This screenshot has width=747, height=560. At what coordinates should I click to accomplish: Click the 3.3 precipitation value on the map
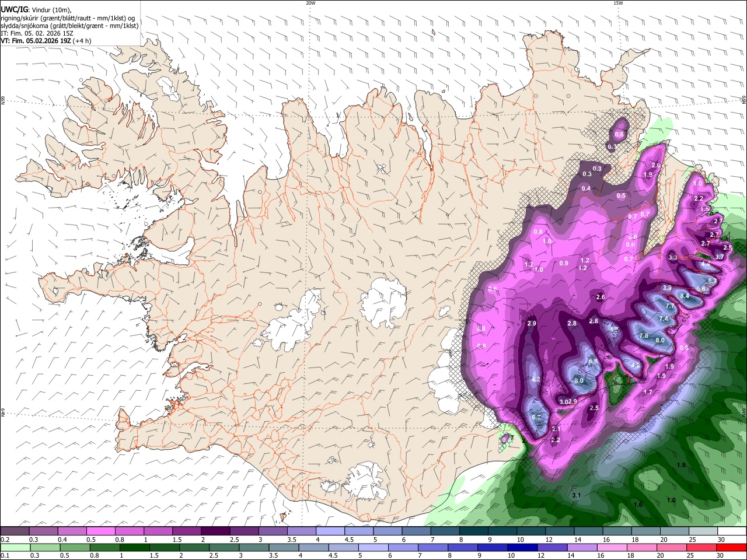(673, 257)
